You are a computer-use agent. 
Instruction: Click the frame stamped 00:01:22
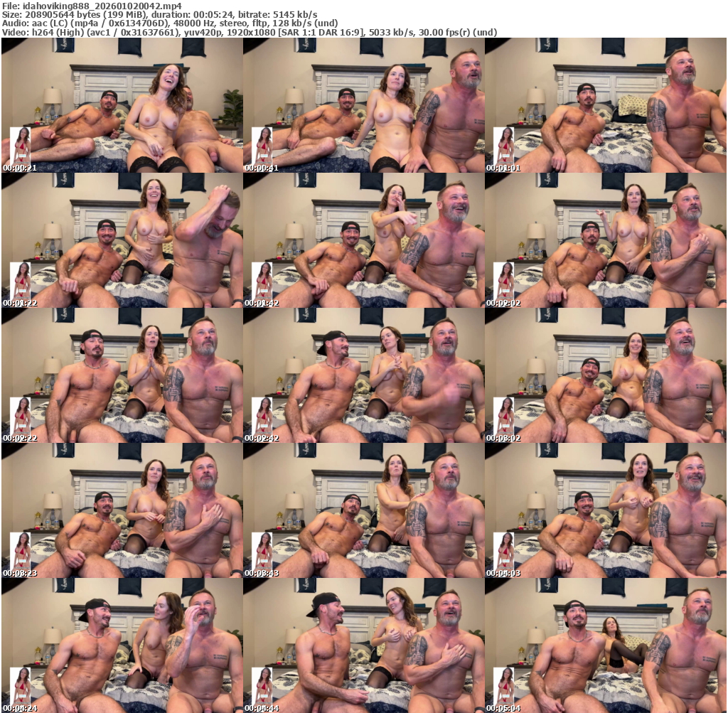[122, 240]
